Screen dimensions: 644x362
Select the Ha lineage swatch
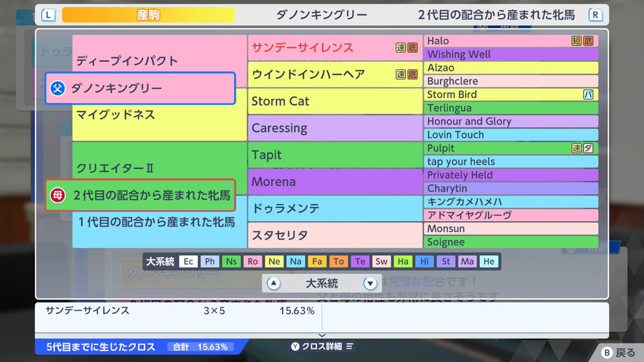(x=403, y=261)
